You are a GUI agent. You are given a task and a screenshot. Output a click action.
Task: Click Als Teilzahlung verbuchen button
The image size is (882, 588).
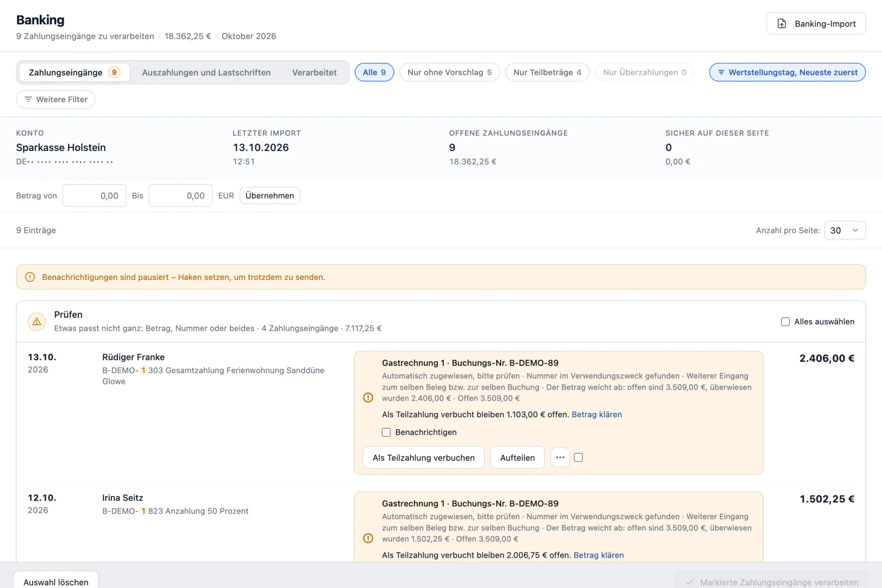click(x=423, y=457)
